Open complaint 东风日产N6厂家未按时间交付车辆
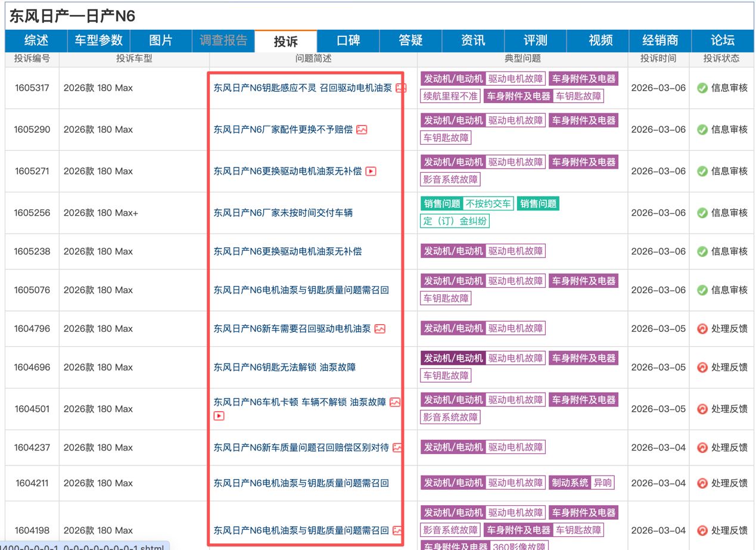756x550 pixels. (x=283, y=213)
